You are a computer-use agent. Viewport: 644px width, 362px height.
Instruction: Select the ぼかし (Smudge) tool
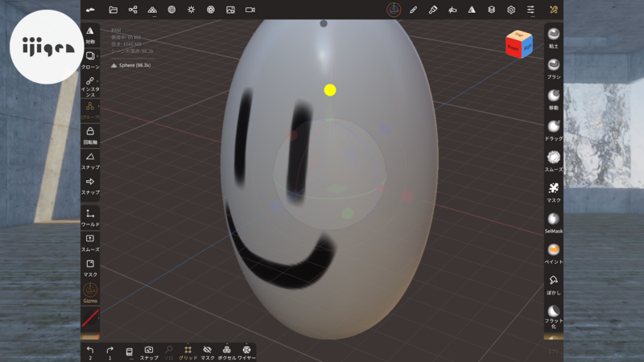point(554,285)
